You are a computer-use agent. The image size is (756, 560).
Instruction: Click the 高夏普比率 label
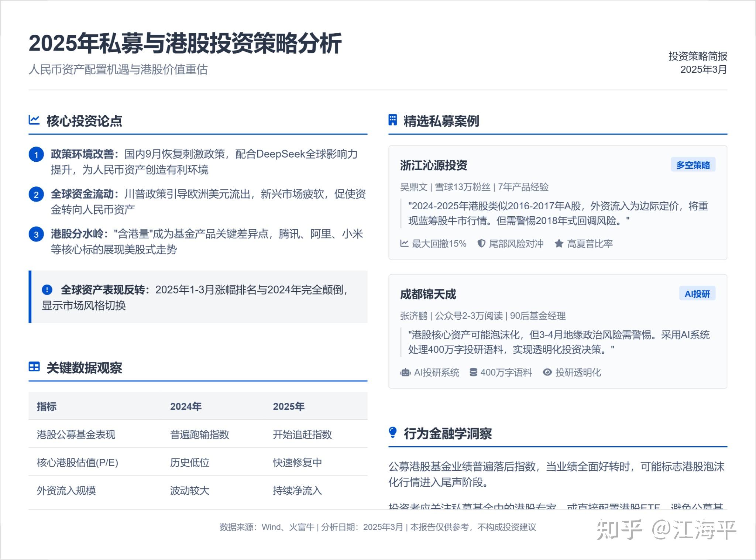(x=590, y=244)
